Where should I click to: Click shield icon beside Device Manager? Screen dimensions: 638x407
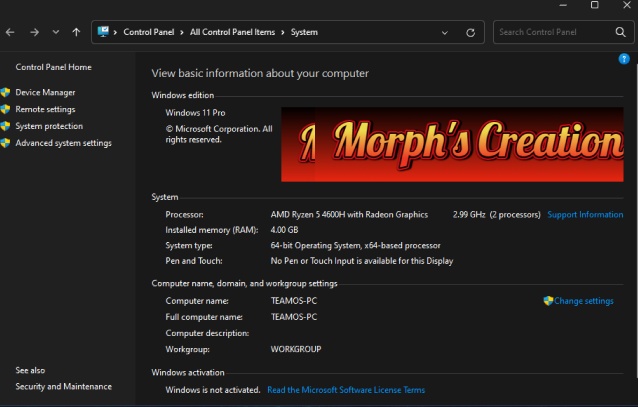5,92
